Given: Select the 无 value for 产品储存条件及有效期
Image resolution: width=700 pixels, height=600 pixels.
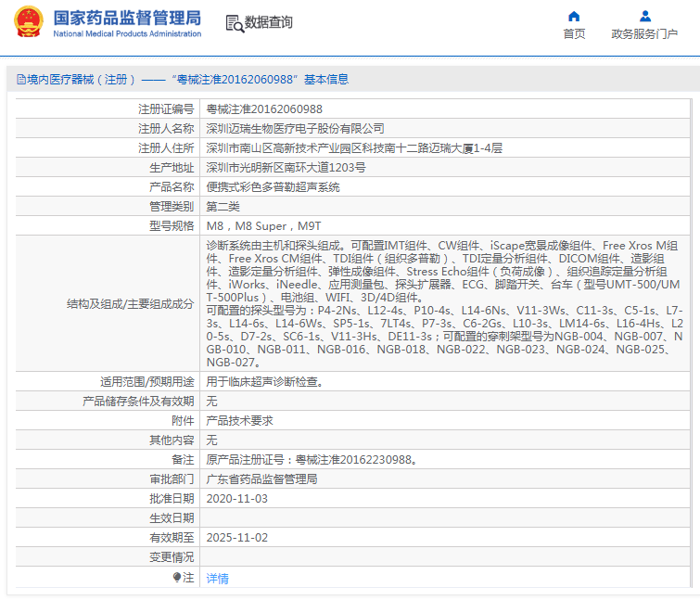Looking at the screenshot, I should [211, 402].
